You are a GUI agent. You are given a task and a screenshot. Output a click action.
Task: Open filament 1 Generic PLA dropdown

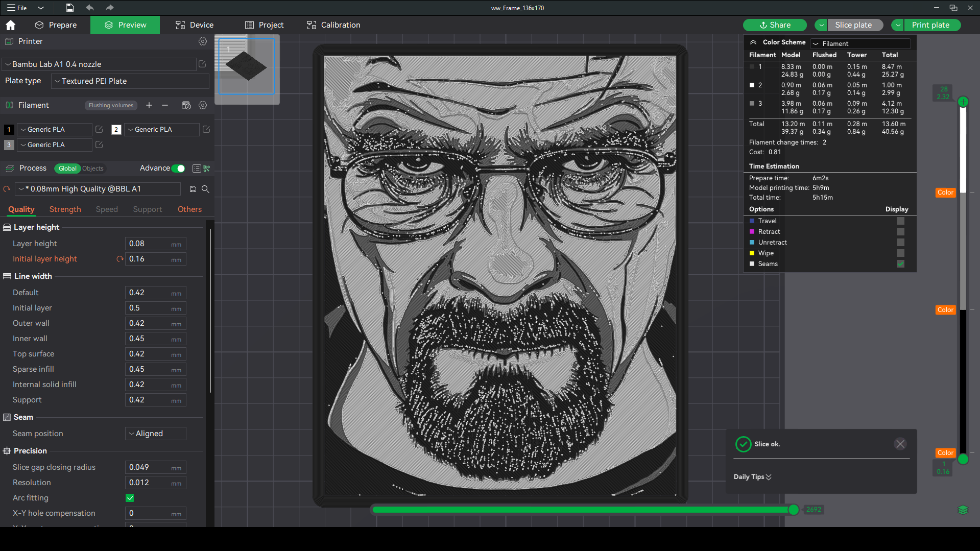[55, 130]
